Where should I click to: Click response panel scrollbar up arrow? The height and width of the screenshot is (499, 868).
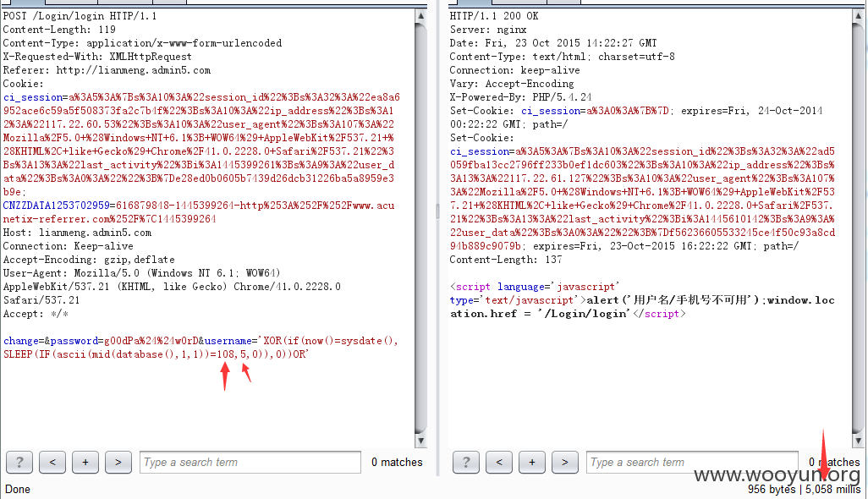tap(859, 15)
